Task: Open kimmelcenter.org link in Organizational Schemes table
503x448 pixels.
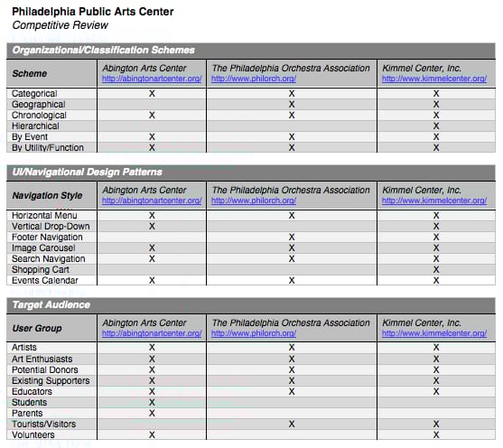Action: [x=434, y=79]
